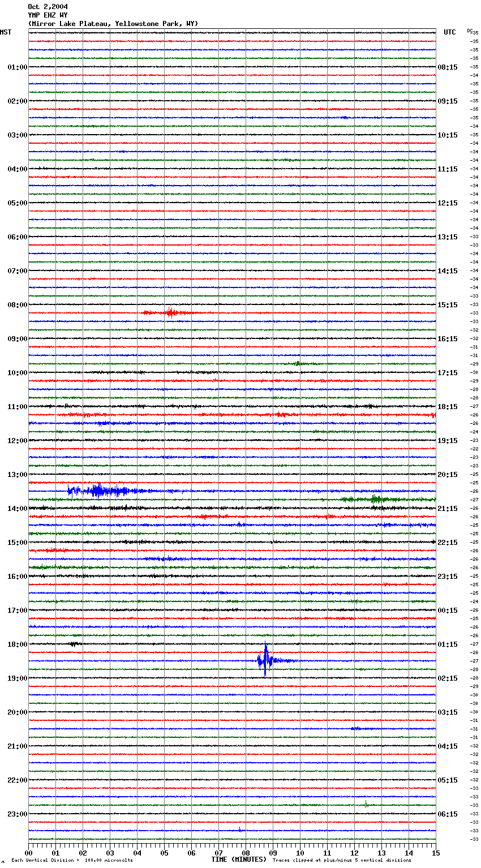The width and height of the screenshot is (481, 868).
Task: Click the 14:00 MST time label
Action: coord(17,509)
